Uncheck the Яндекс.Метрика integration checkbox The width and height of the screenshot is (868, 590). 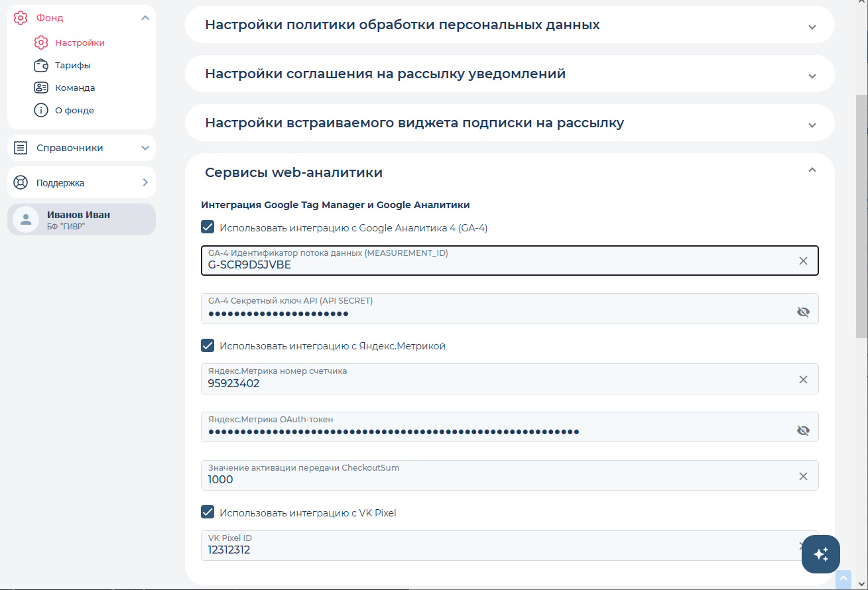(x=208, y=345)
